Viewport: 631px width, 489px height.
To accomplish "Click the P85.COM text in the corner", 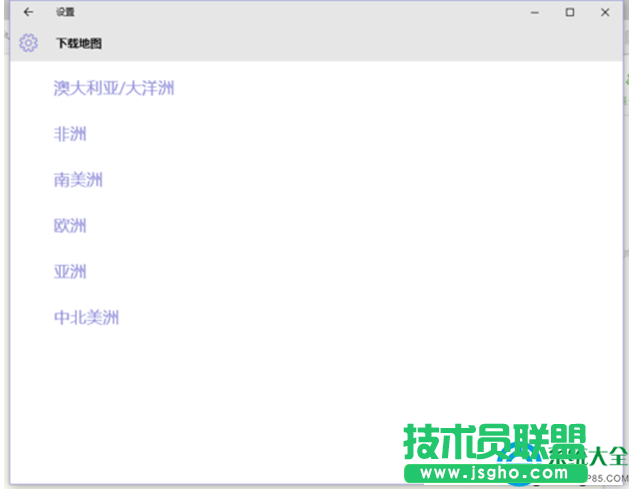I will click(608, 477).
